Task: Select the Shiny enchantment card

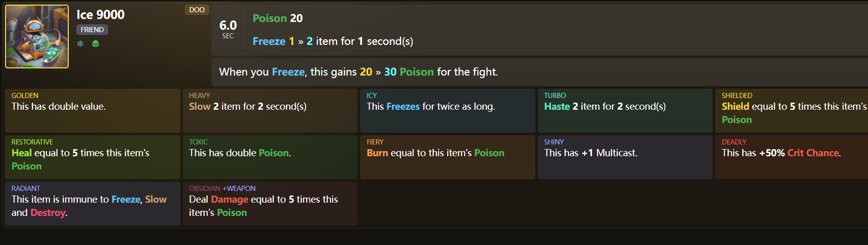Action: click(625, 157)
